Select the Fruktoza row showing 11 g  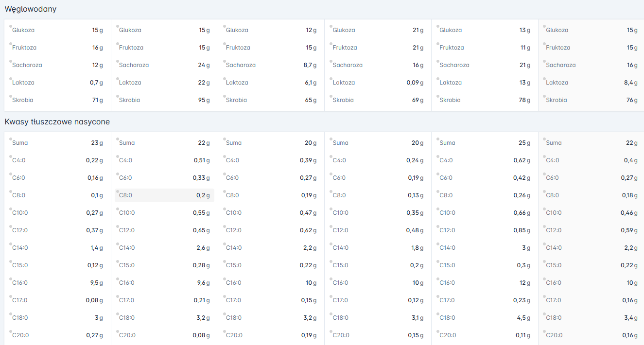(x=485, y=48)
